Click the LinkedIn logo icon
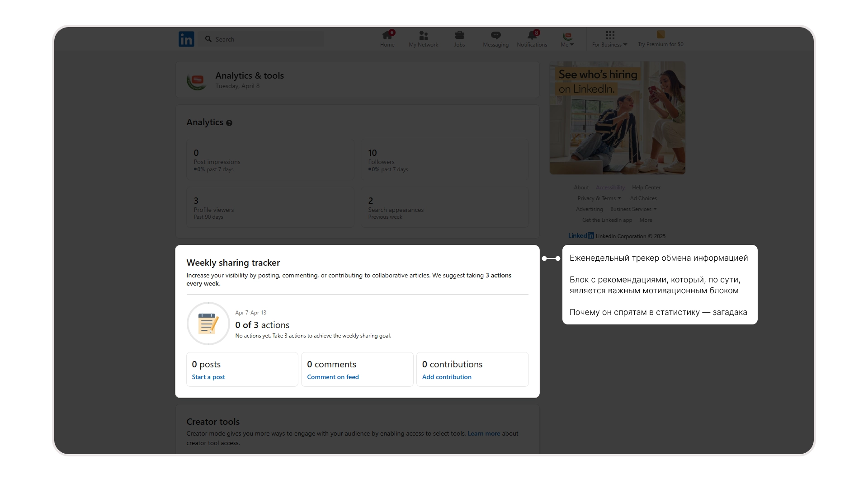The image size is (868, 488). point(186,39)
